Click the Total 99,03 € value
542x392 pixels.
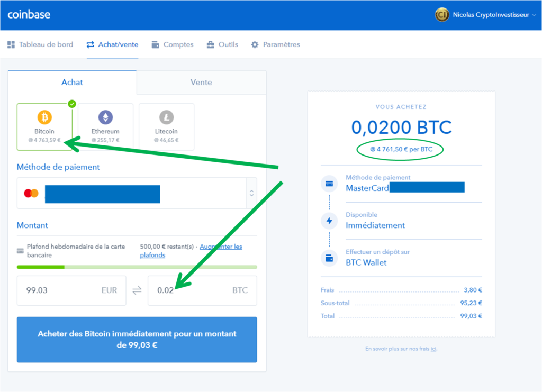click(471, 316)
